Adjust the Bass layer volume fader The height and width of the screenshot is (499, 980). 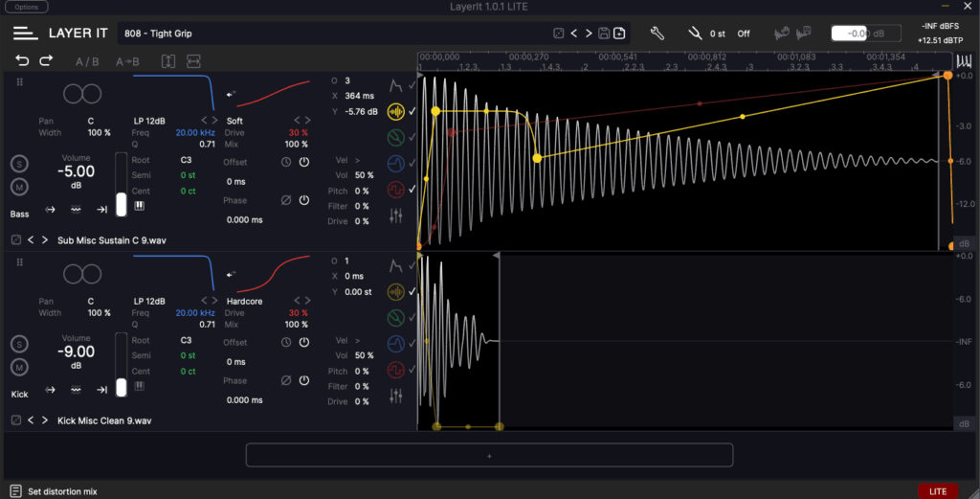tap(122, 202)
